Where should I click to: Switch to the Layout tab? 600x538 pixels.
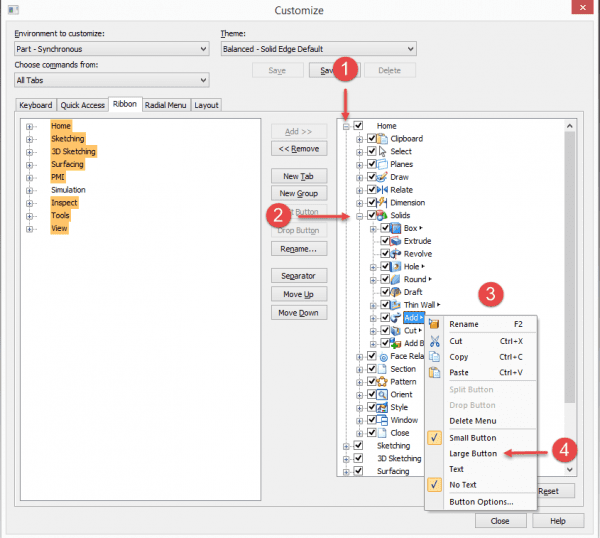click(x=206, y=105)
